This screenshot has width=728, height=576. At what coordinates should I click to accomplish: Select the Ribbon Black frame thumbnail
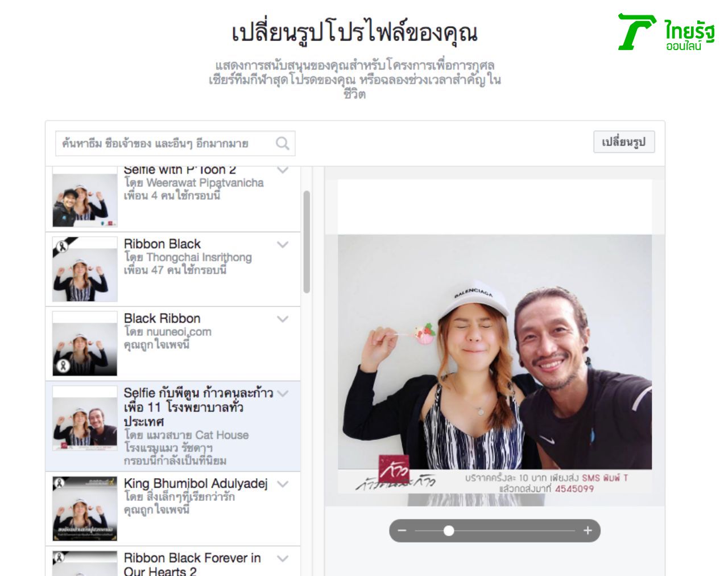84,268
